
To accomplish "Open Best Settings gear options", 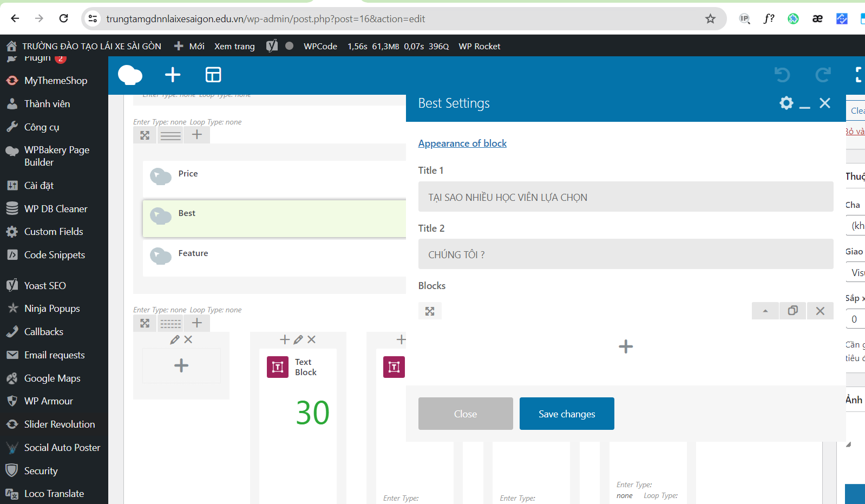I will point(786,103).
